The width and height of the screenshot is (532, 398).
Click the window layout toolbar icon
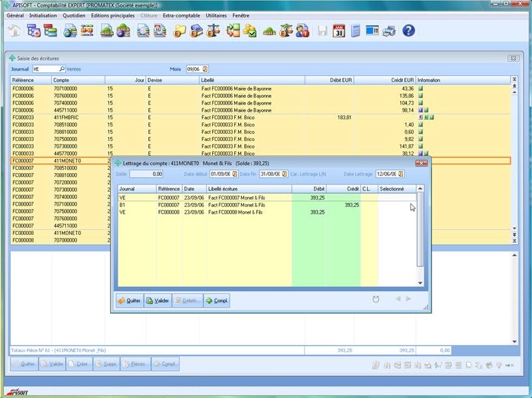tap(372, 31)
